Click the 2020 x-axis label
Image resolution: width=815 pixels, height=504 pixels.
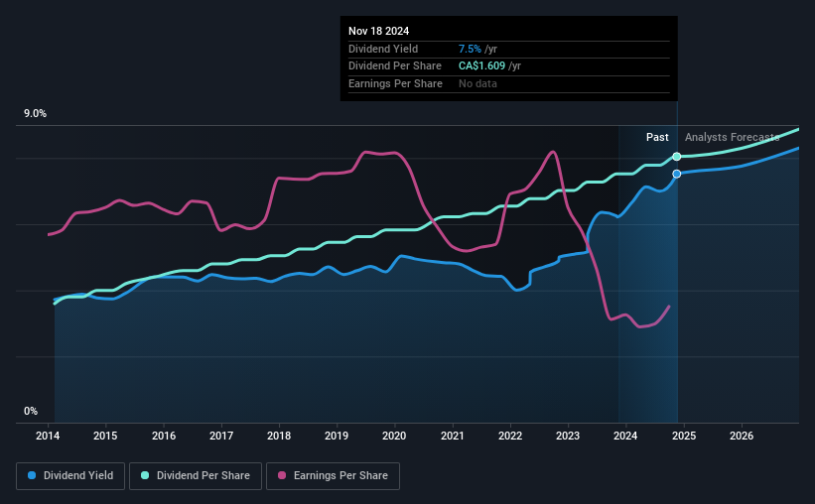tap(394, 436)
